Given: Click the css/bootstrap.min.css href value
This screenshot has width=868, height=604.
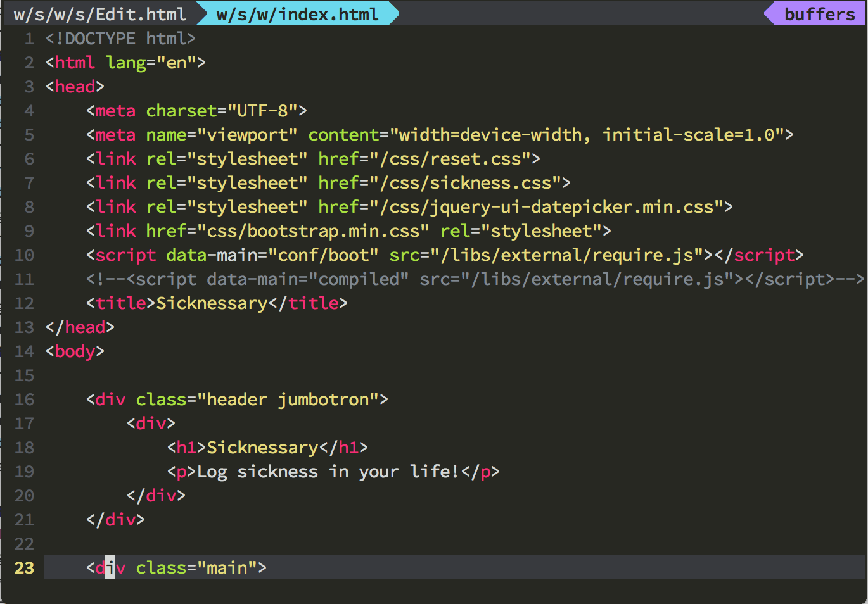Looking at the screenshot, I should 313,231.
